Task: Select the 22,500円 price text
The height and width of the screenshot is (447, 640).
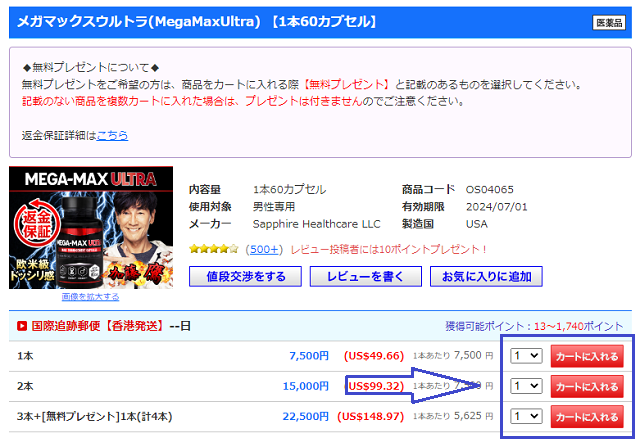Action: pyautogui.click(x=306, y=416)
